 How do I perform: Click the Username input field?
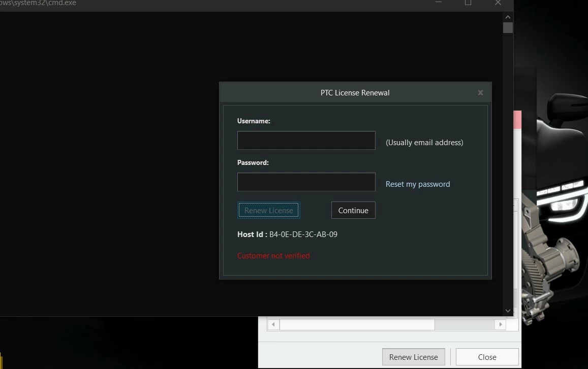[x=306, y=141]
